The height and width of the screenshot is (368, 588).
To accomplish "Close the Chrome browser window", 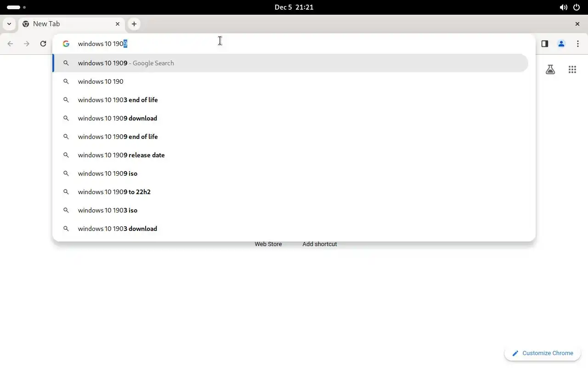I will coord(577,24).
